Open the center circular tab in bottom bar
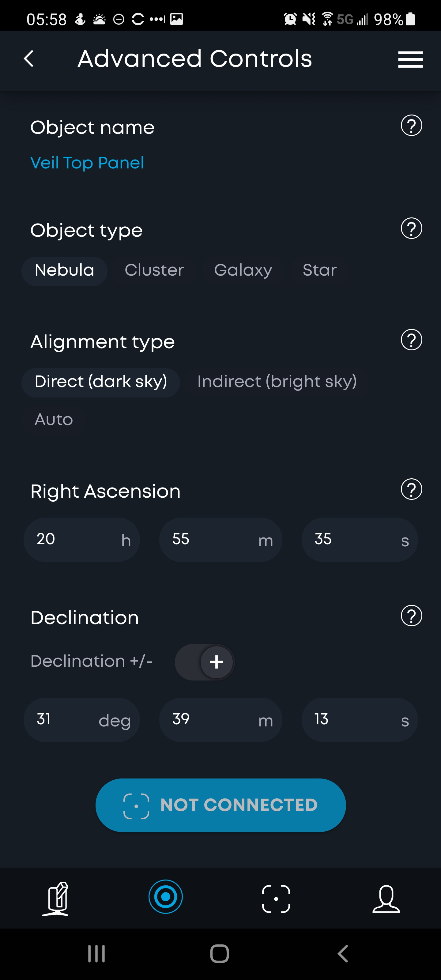This screenshot has width=441, height=980. (165, 897)
